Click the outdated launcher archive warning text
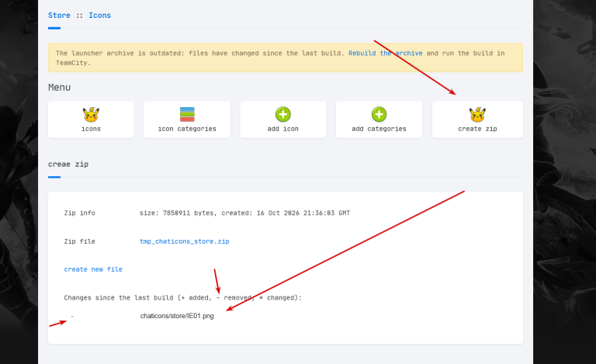 (280, 57)
